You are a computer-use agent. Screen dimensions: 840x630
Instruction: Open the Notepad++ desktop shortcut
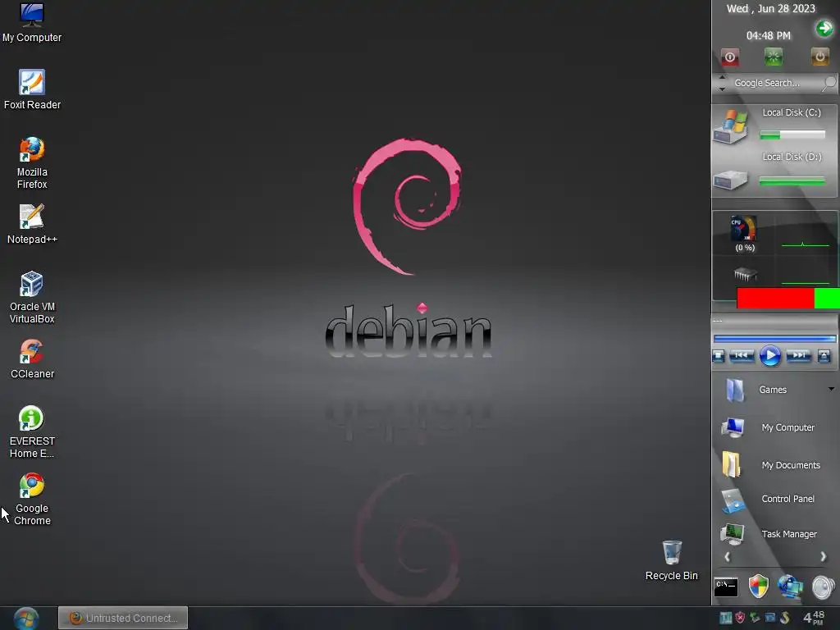pos(32,224)
